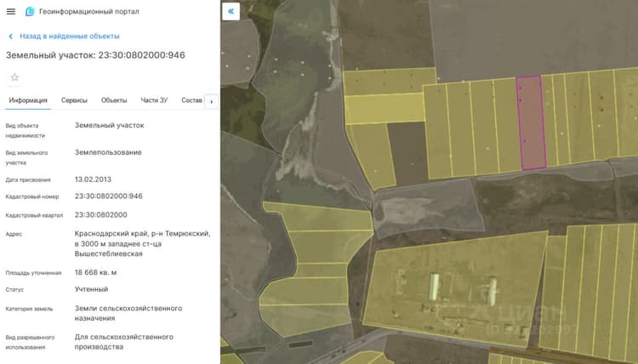Click the Дата присвоения label
This screenshot has height=364, width=638.
point(28,179)
